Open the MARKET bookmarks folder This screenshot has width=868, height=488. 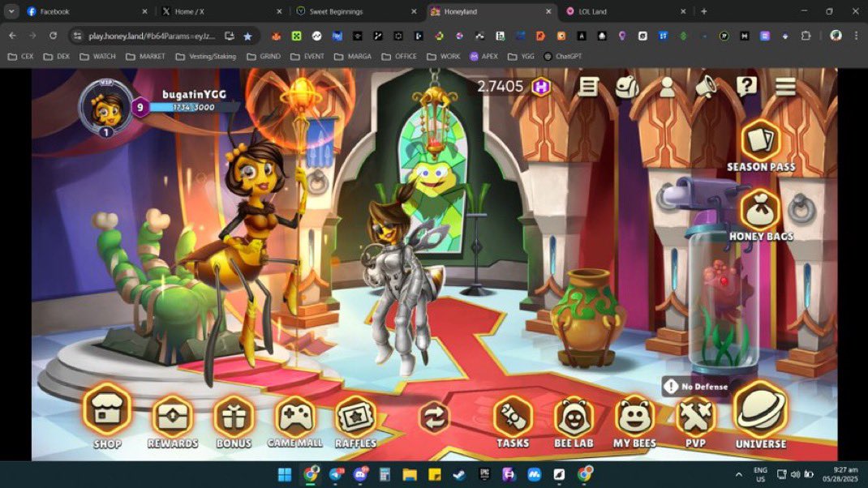pos(145,57)
